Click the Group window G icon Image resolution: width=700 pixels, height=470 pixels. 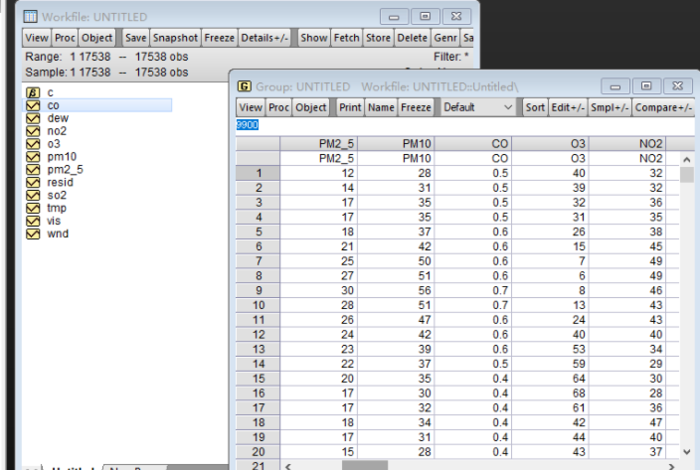pos(244,87)
